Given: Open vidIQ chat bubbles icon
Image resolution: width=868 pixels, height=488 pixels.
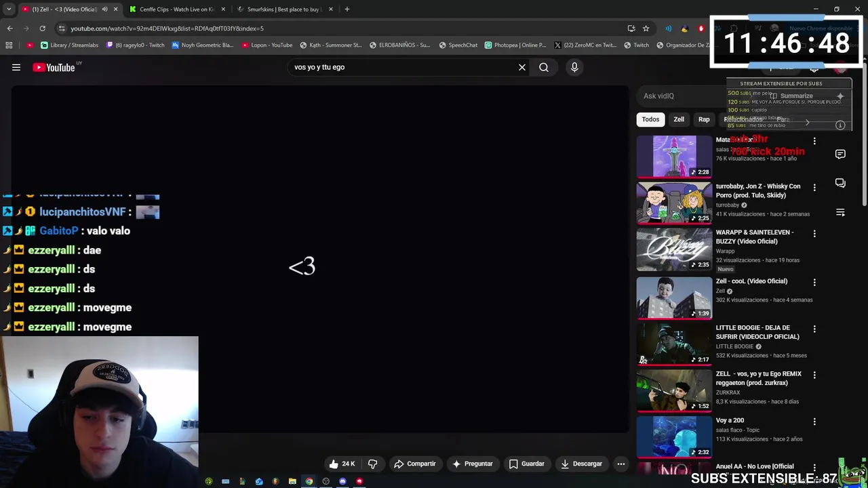Looking at the screenshot, I should [840, 183].
